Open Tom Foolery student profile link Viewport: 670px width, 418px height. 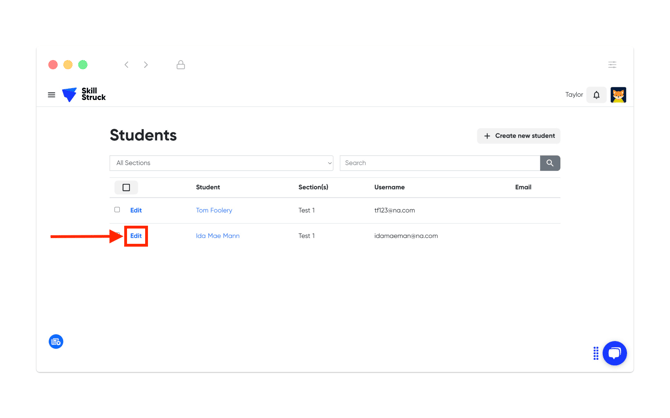pyautogui.click(x=214, y=210)
